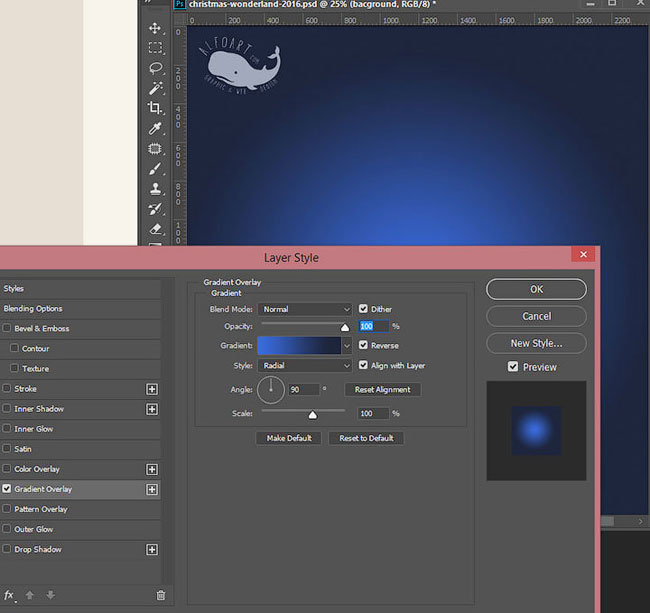Open the Blend Mode dropdown
The image size is (650, 613).
coord(305,310)
